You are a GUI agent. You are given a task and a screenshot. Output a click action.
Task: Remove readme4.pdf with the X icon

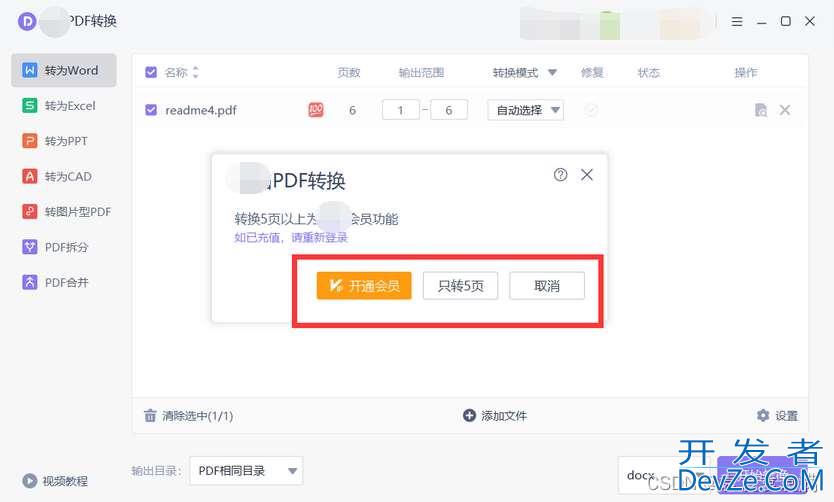(x=785, y=110)
